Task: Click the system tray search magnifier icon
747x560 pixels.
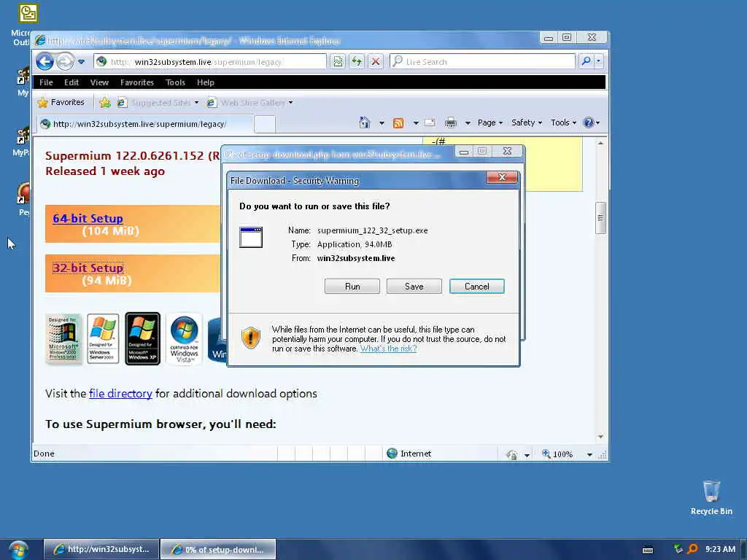Action: click(692, 549)
